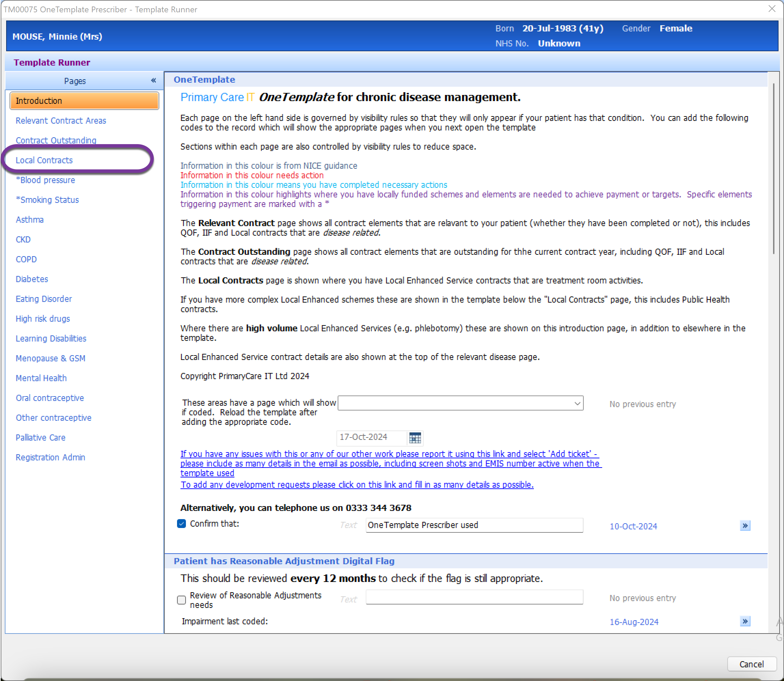Click the OneTemplate section header

[204, 80]
